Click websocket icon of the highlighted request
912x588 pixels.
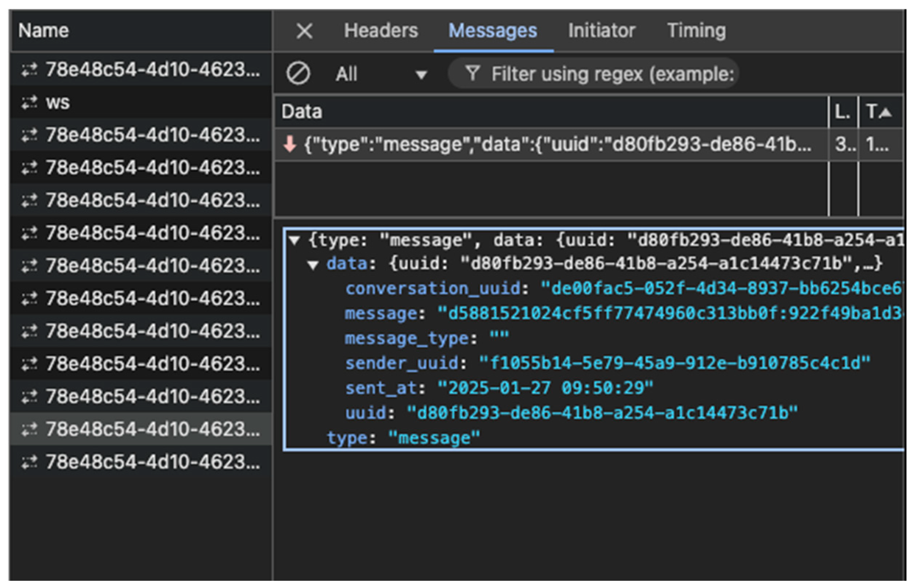click(30, 429)
